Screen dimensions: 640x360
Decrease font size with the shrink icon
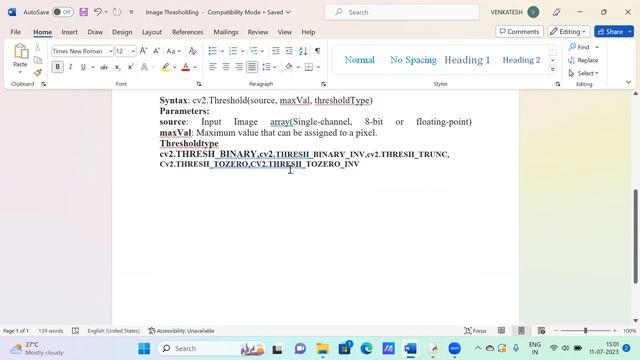156,51
